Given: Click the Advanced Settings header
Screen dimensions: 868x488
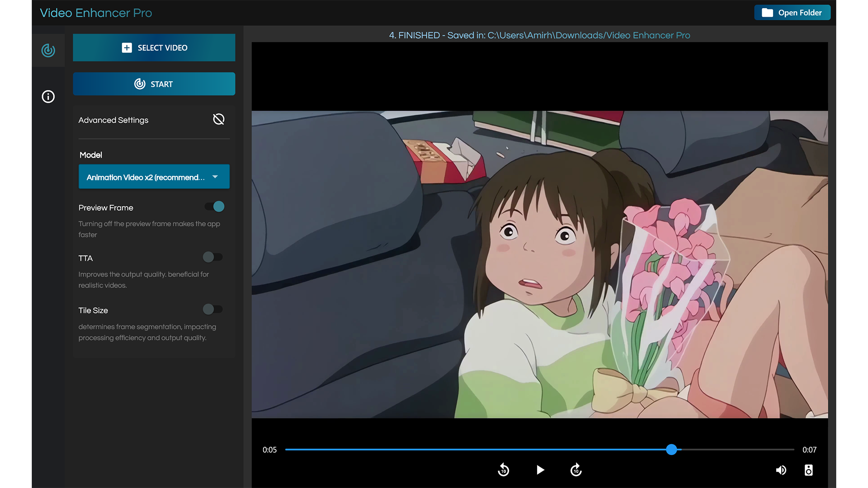Looking at the screenshot, I should (113, 120).
